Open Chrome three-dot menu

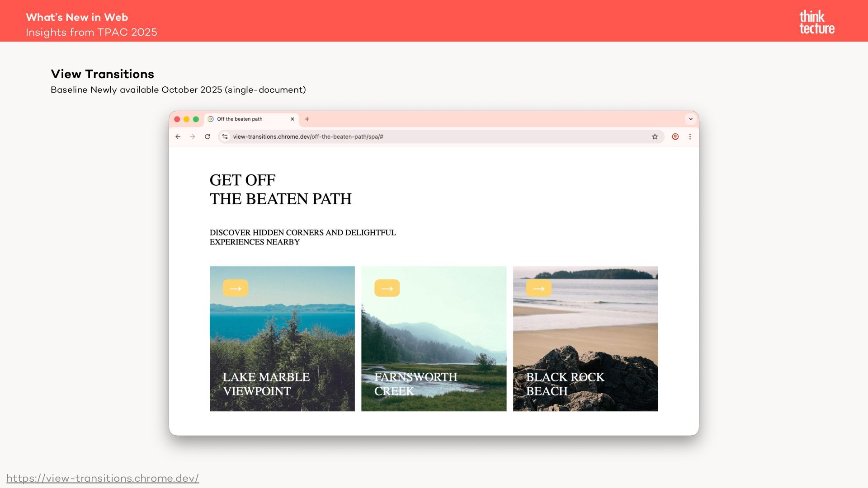(x=690, y=137)
